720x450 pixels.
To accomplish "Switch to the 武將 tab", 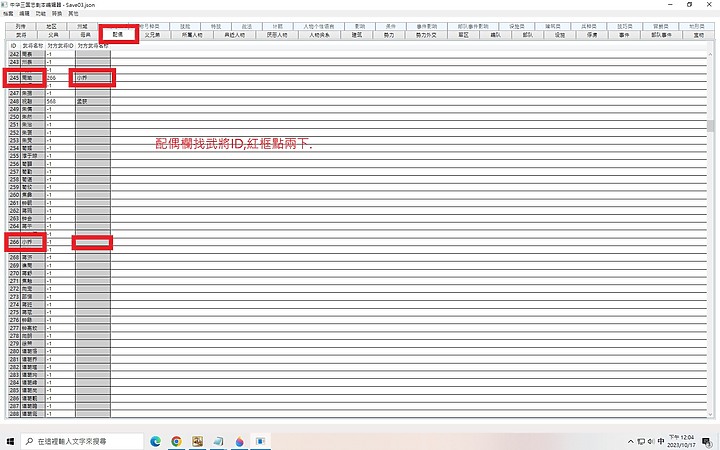I will coord(21,35).
